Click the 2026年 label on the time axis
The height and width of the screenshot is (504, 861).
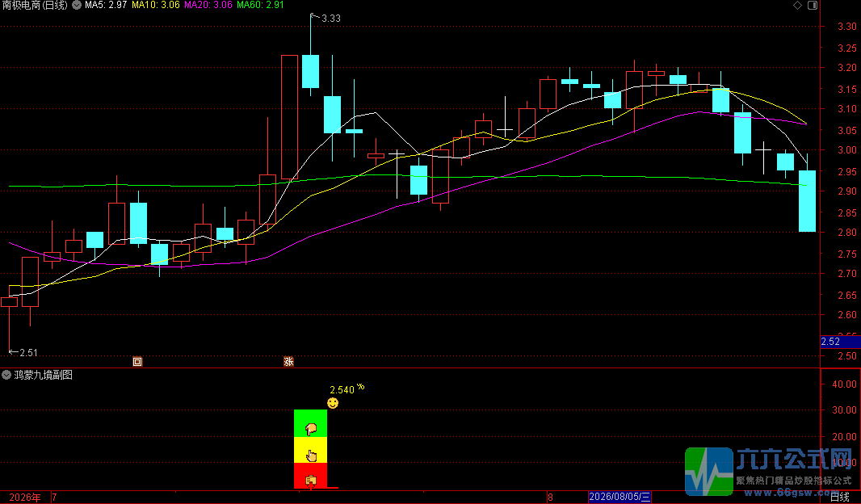pyautogui.click(x=25, y=498)
